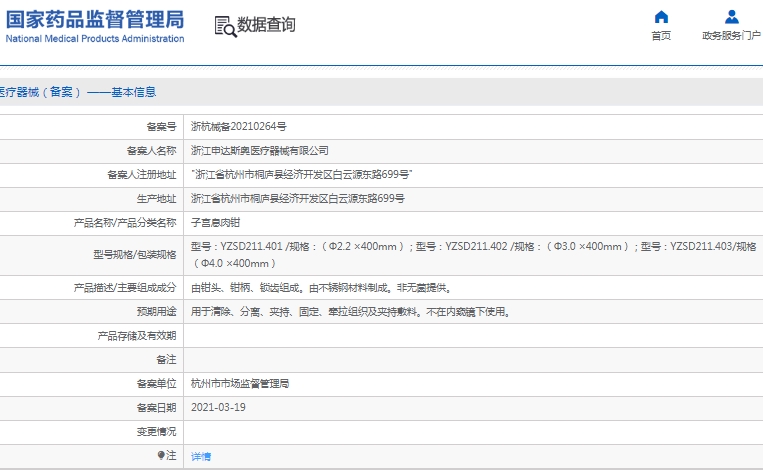Open the 政务服务门户 person icon
The image size is (763, 475).
[731, 17]
